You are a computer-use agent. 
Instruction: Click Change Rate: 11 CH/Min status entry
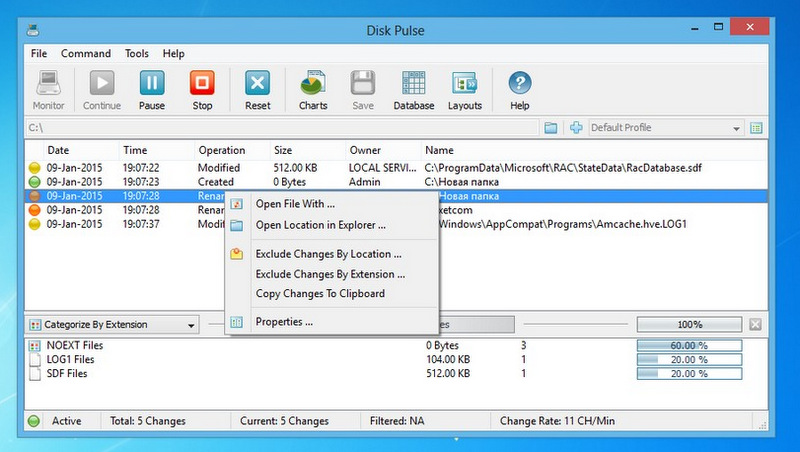click(x=557, y=421)
